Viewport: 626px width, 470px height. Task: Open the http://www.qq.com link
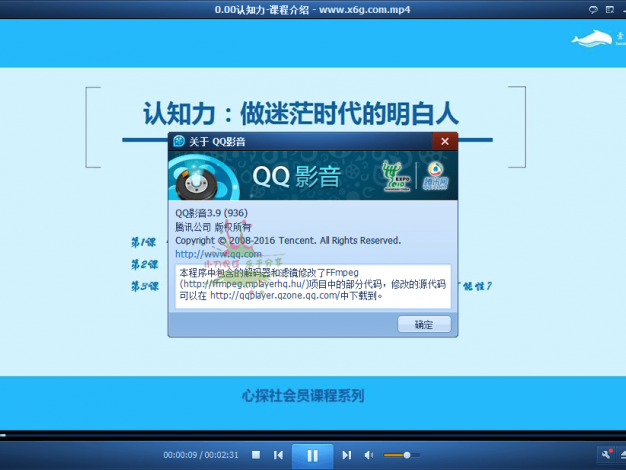[x=218, y=254]
